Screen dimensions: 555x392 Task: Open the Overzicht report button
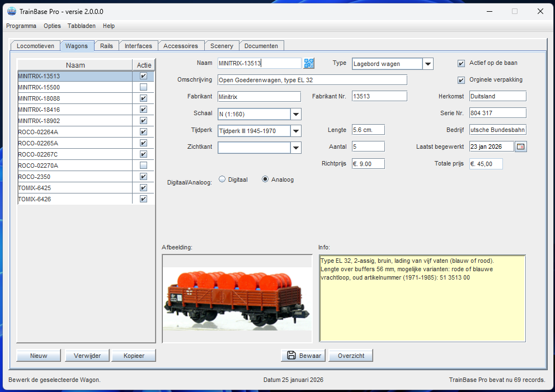tap(351, 355)
